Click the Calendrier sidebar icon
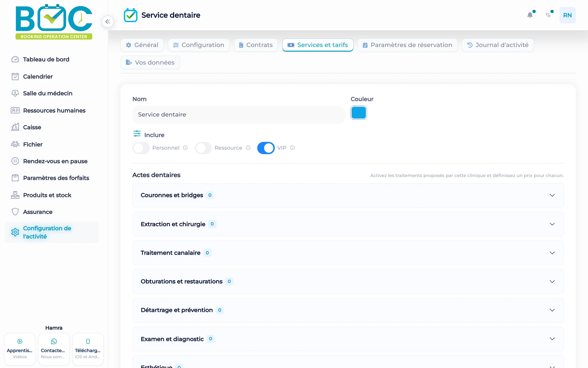The width and height of the screenshot is (588, 368). click(x=15, y=76)
